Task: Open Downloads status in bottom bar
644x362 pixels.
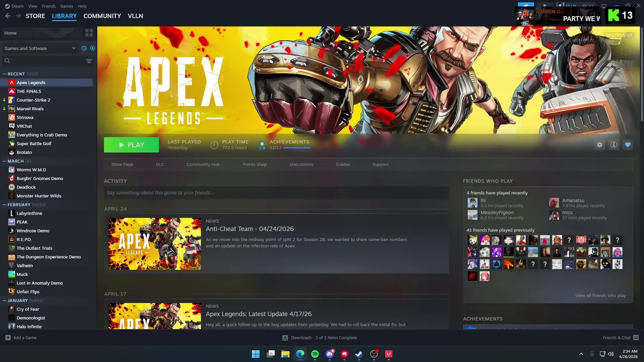Action: coord(319,338)
